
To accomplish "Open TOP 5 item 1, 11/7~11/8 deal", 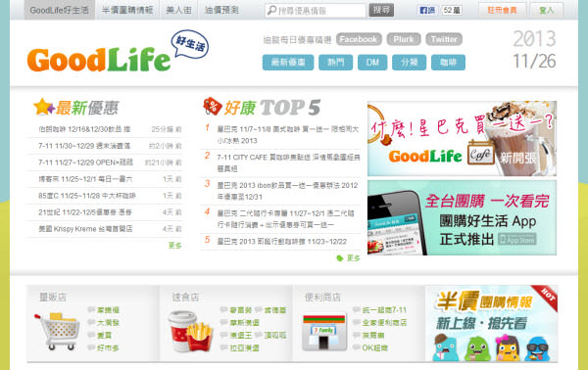I will tap(288, 135).
